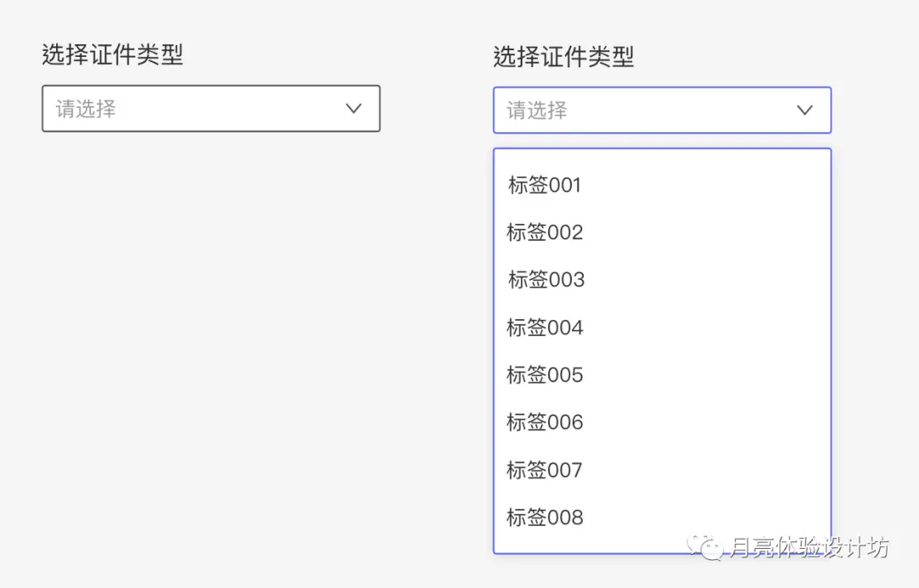Click the blue-bordered 请选择 dropdown field

click(662, 111)
